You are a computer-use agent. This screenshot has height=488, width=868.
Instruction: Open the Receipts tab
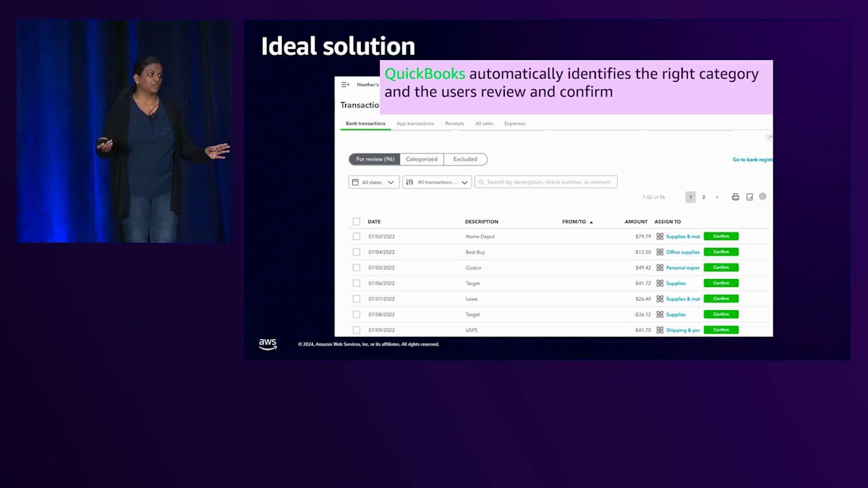454,124
